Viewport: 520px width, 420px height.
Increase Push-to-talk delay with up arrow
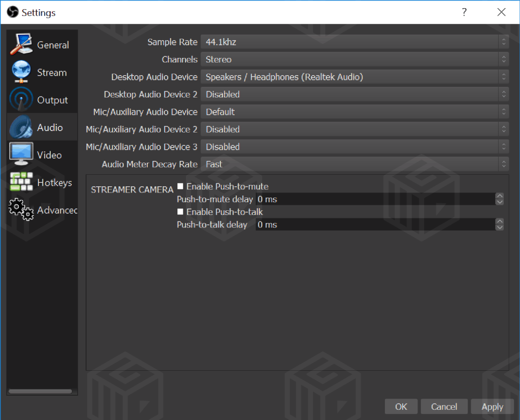(x=500, y=221)
